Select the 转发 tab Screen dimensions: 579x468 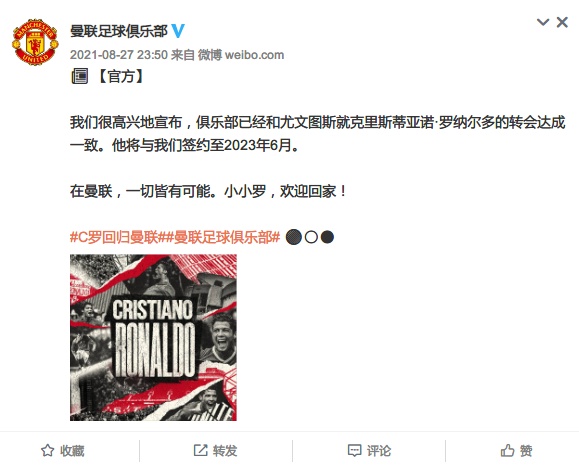pyautogui.click(x=216, y=451)
